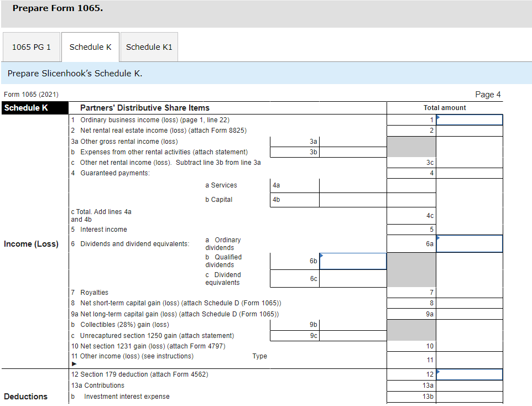Click line 6a ordinary dividends field

pos(469,243)
